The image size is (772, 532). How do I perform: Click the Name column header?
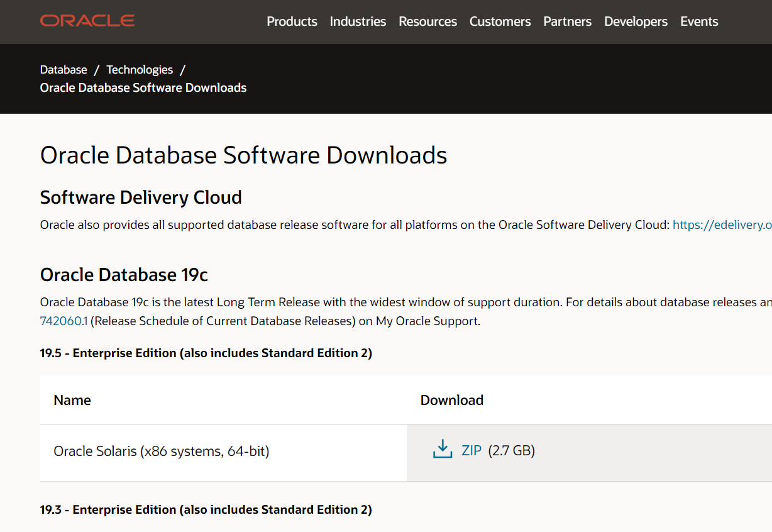pos(72,401)
